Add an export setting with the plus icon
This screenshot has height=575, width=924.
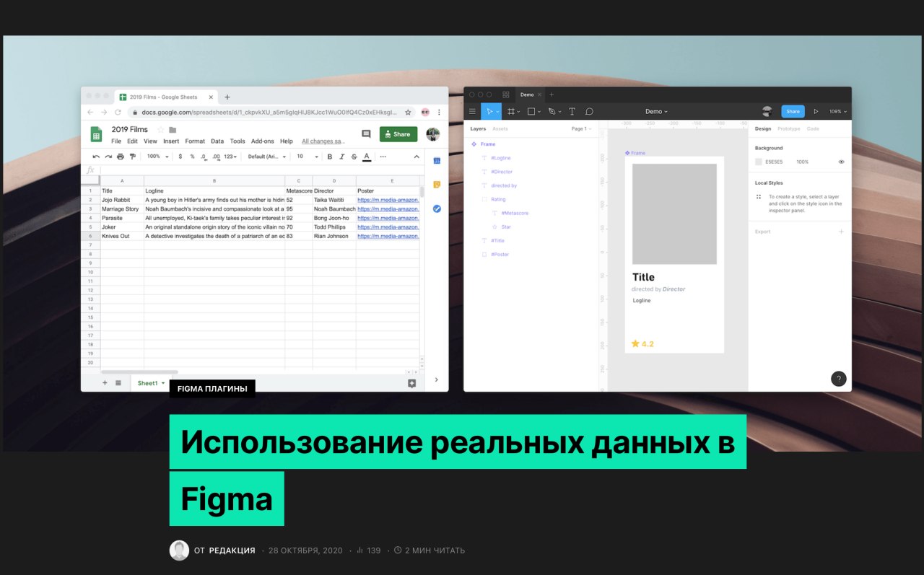pyautogui.click(x=841, y=232)
